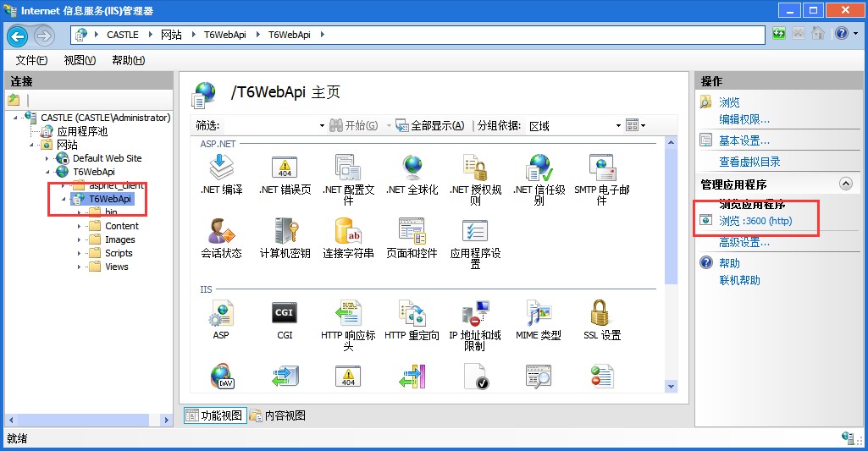Click the tree horizontal scrollbar right arrow

coord(165,420)
